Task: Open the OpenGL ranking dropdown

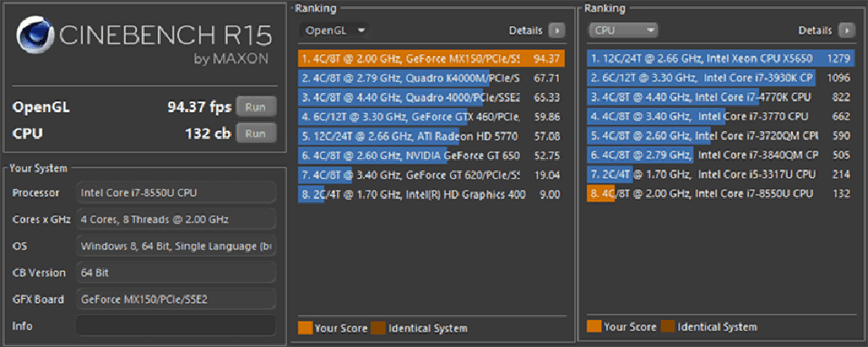Action: coord(335,31)
